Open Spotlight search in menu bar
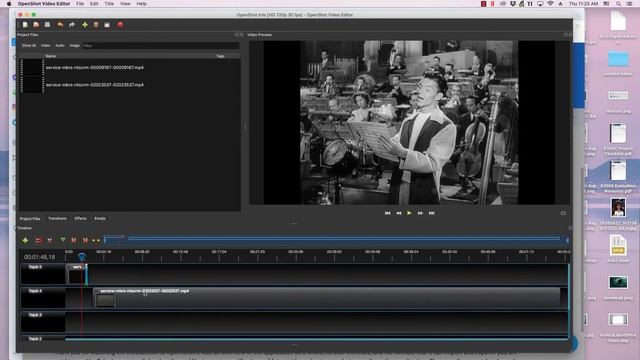This screenshot has height=360, width=640. tap(619, 4)
